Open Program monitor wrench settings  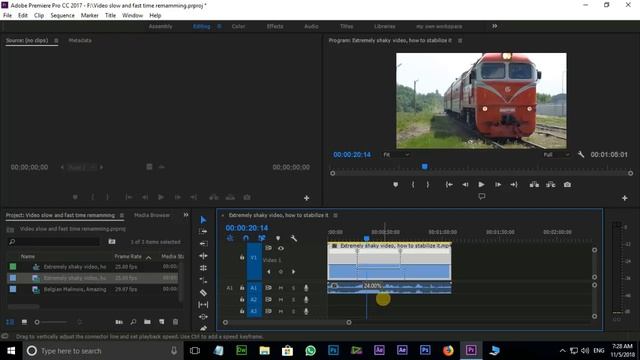coord(581,155)
